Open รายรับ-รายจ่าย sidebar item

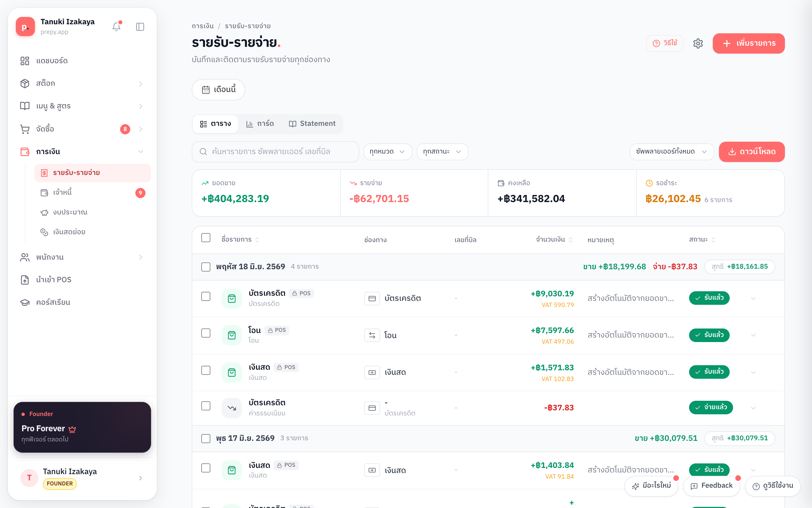tap(92, 173)
